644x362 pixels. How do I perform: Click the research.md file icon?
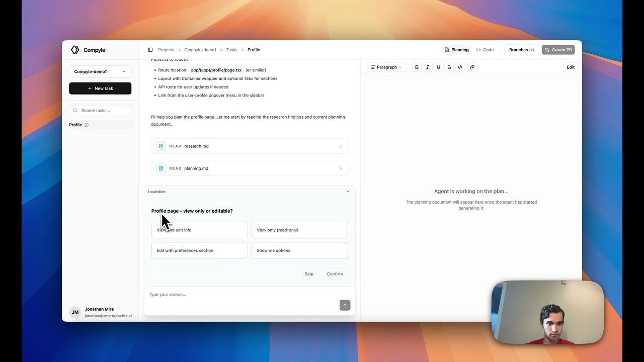coord(161,146)
